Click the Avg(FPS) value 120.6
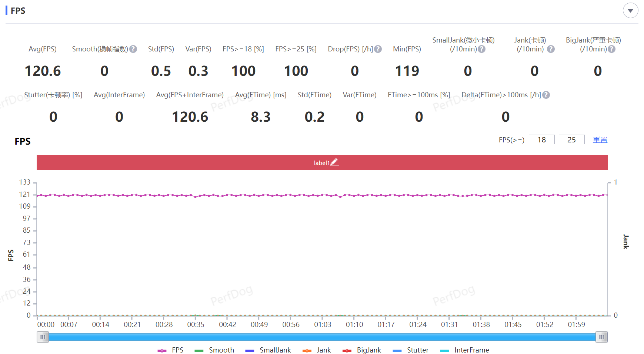 tap(43, 71)
